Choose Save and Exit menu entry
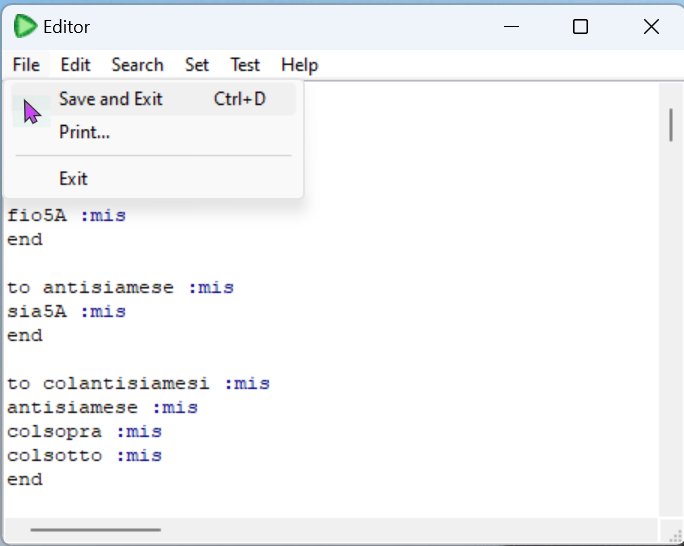This screenshot has height=546, width=684. point(153,99)
